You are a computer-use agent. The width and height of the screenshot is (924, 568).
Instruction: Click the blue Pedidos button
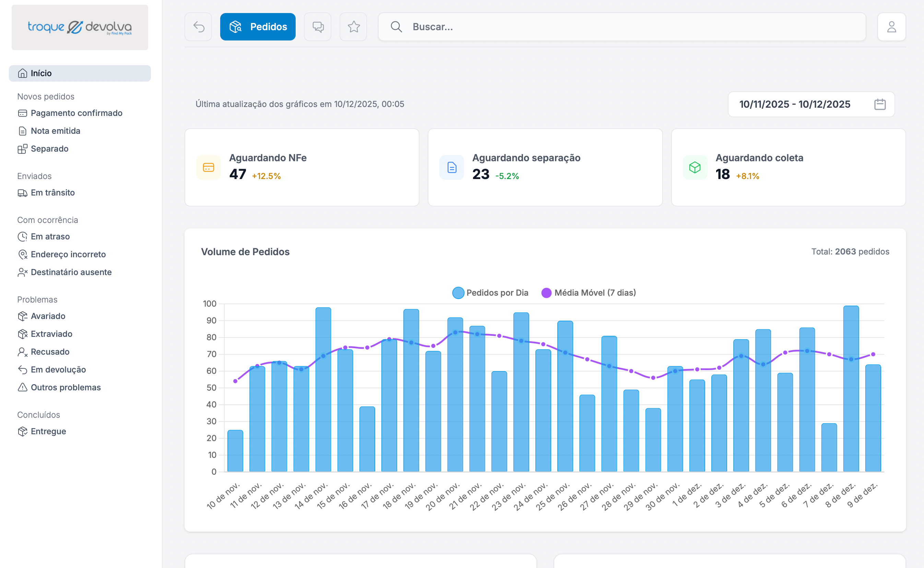pos(258,27)
